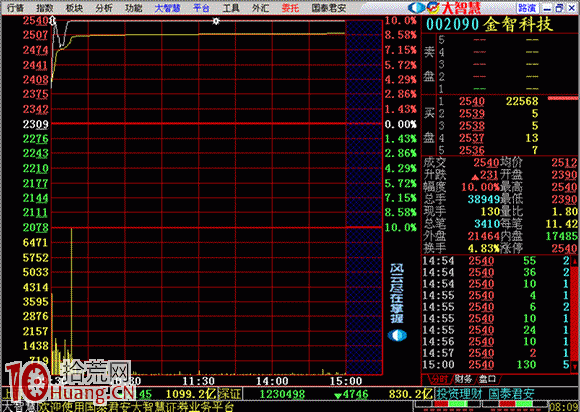
Task: Click the 路演 button
Action: pyautogui.click(x=527, y=8)
